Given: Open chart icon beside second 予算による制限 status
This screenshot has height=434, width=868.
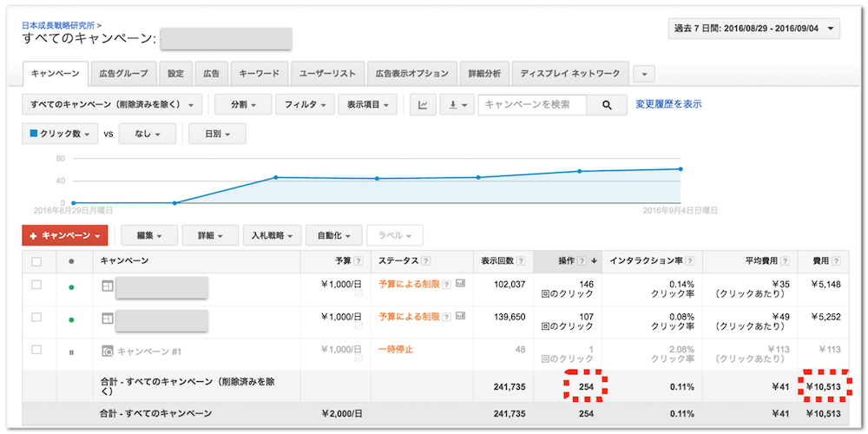Looking at the screenshot, I should pos(460,316).
